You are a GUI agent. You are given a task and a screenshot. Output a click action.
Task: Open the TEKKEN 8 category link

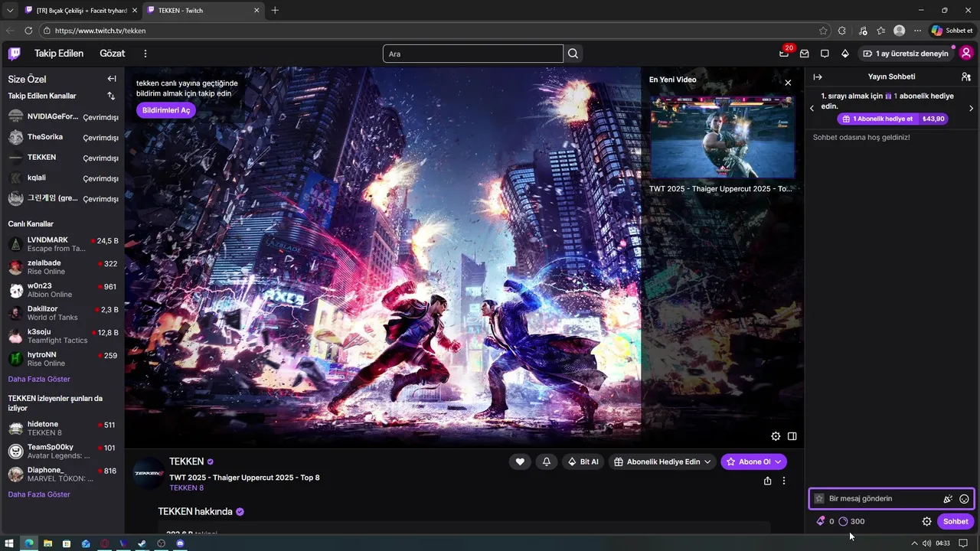[186, 487]
